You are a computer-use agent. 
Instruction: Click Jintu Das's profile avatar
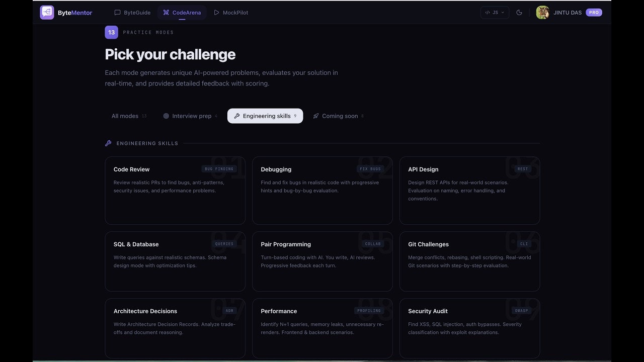point(542,12)
